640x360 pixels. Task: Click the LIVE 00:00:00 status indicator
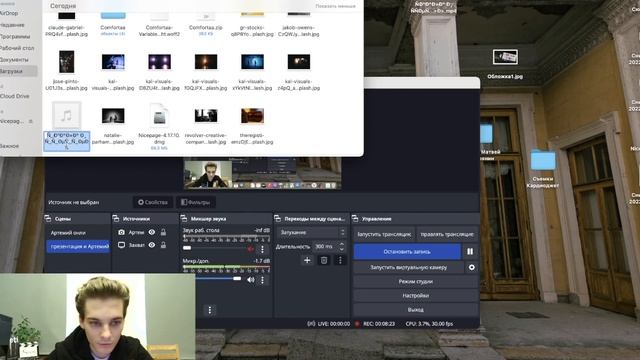(x=329, y=324)
